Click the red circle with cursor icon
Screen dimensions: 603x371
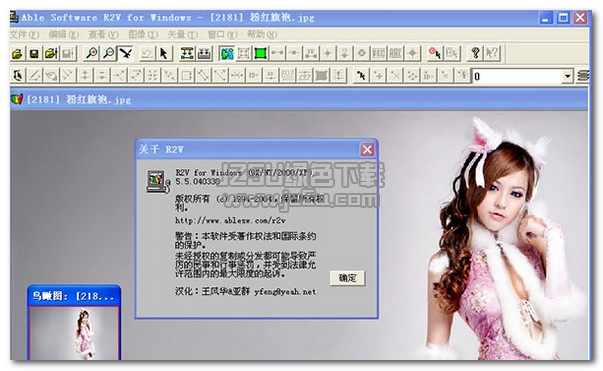pyautogui.click(x=435, y=53)
